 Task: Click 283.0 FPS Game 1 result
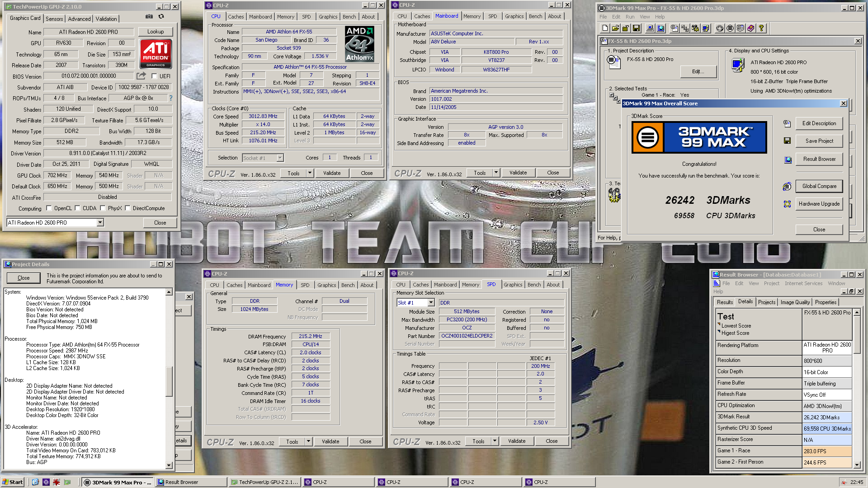[x=827, y=451]
